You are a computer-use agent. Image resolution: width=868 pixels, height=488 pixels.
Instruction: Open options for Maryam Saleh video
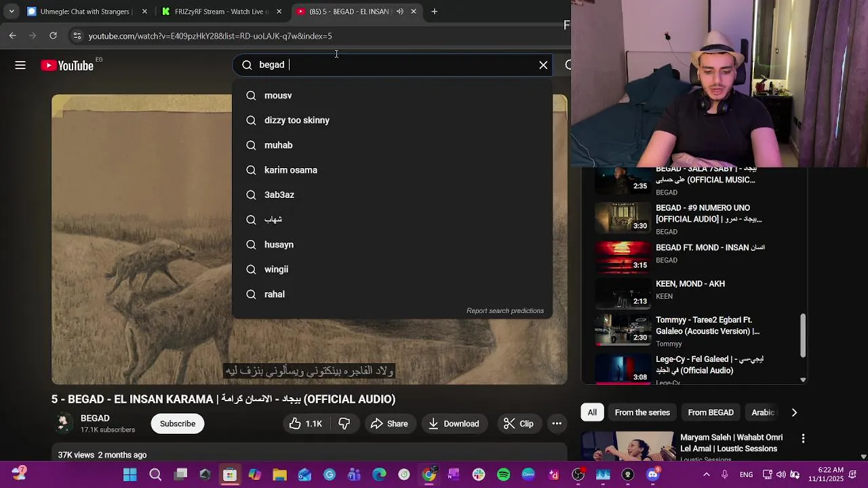tap(803, 439)
